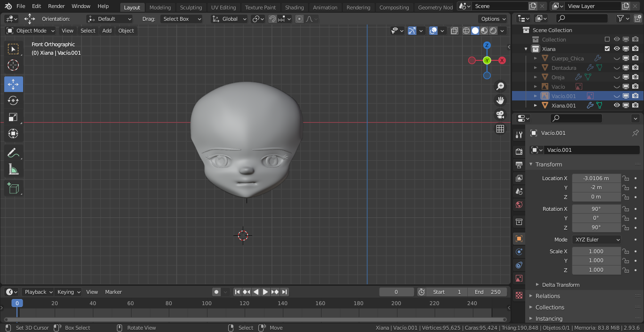Image resolution: width=644 pixels, height=332 pixels.
Task: Hide Xiana.001 object in viewport
Action: coord(616,106)
